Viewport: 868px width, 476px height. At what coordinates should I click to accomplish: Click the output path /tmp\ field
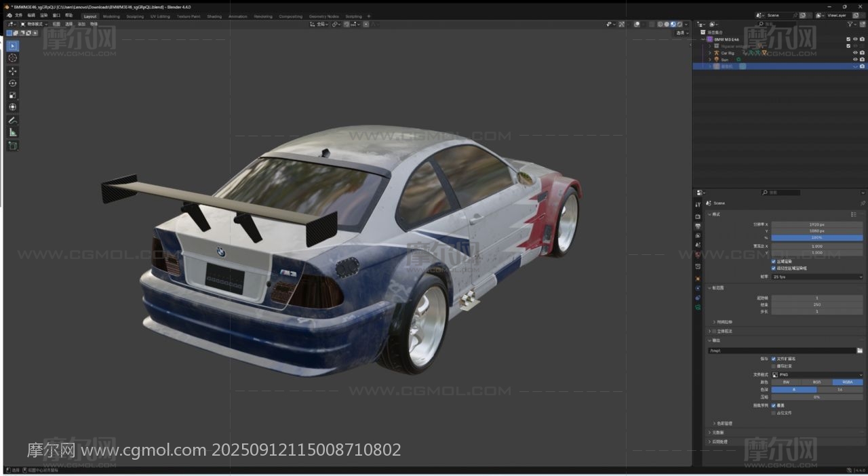pyautogui.click(x=781, y=351)
